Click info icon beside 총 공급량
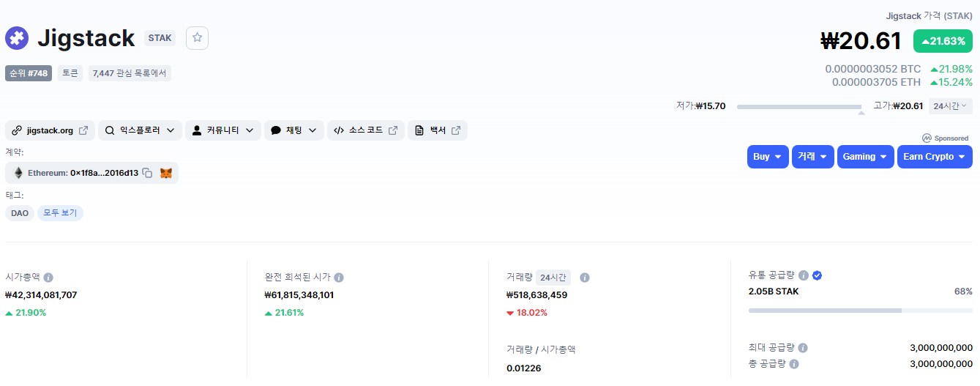 (x=794, y=363)
